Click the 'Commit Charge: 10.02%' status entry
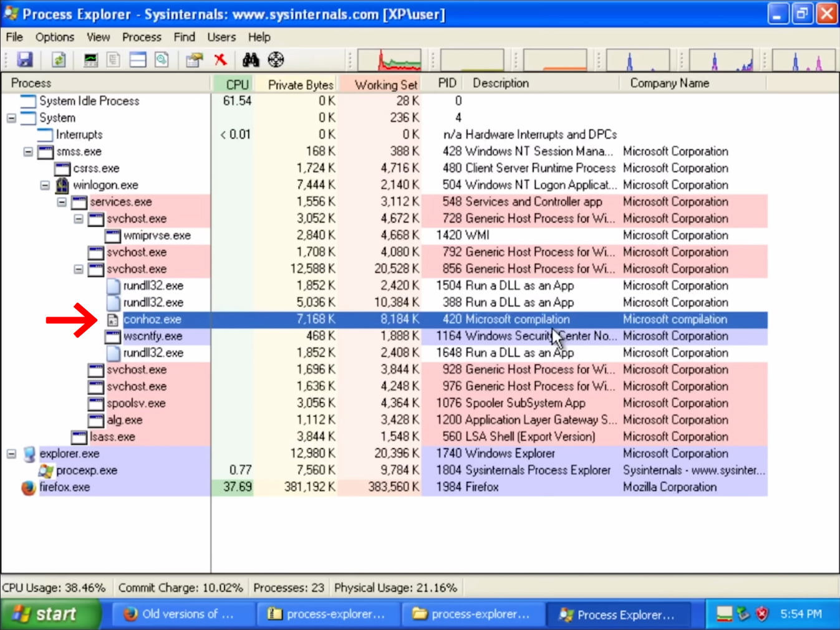Image resolution: width=840 pixels, height=630 pixels. 180,588
